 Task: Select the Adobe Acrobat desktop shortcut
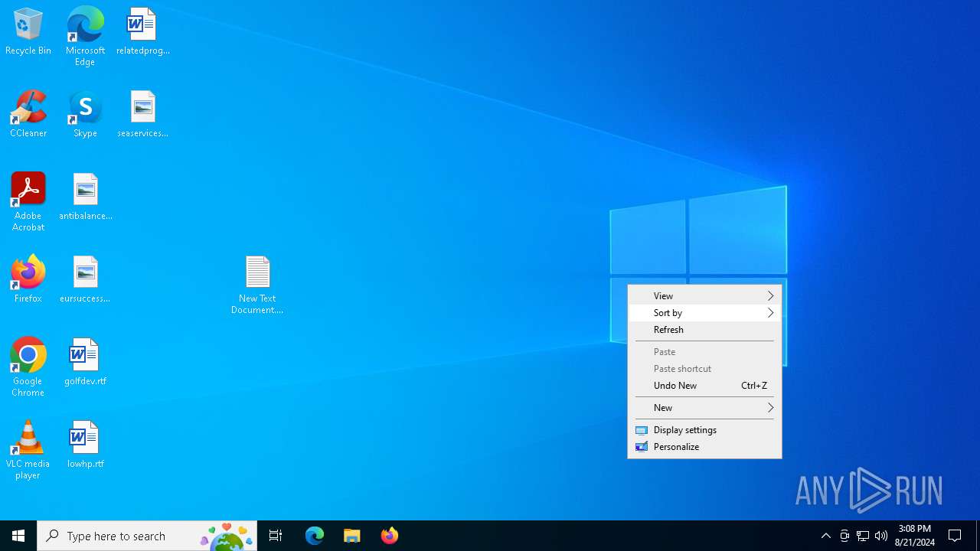point(28,201)
